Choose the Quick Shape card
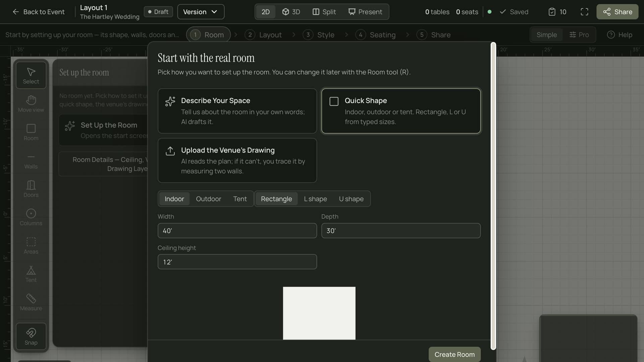The height and width of the screenshot is (362, 644). point(401,111)
